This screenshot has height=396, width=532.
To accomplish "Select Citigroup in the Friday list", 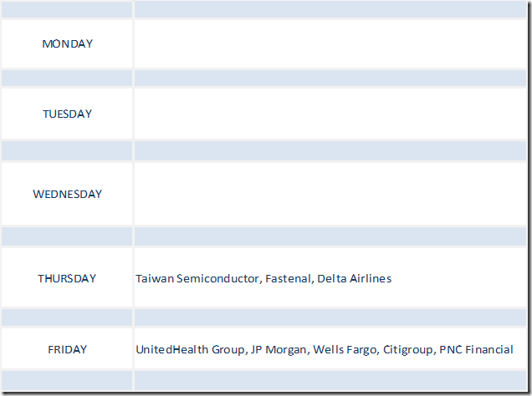I will point(407,349).
